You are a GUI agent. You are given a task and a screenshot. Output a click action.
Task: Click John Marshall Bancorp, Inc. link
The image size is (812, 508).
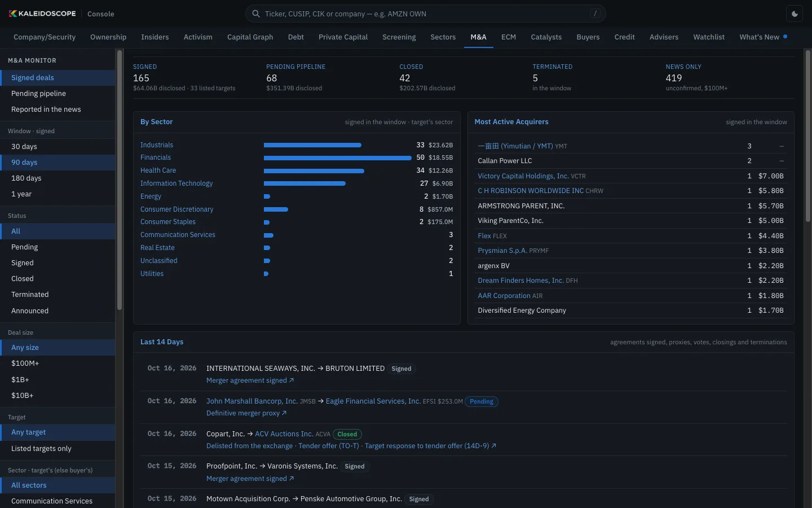pos(252,401)
